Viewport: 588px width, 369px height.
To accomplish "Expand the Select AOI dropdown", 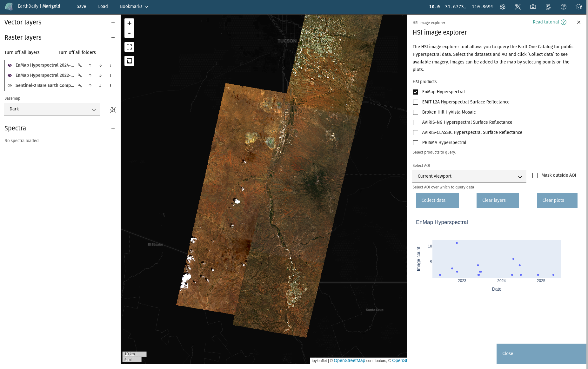I will (x=469, y=176).
